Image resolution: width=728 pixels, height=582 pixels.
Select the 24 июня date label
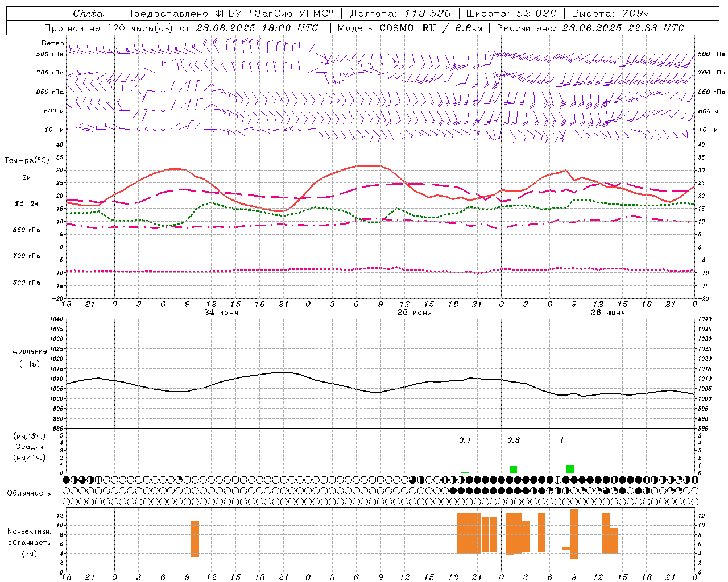[x=221, y=313]
